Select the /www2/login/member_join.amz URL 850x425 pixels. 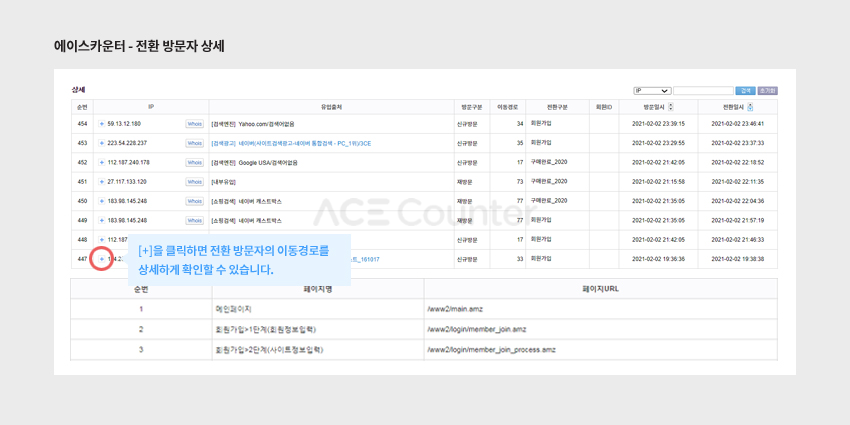point(476,329)
